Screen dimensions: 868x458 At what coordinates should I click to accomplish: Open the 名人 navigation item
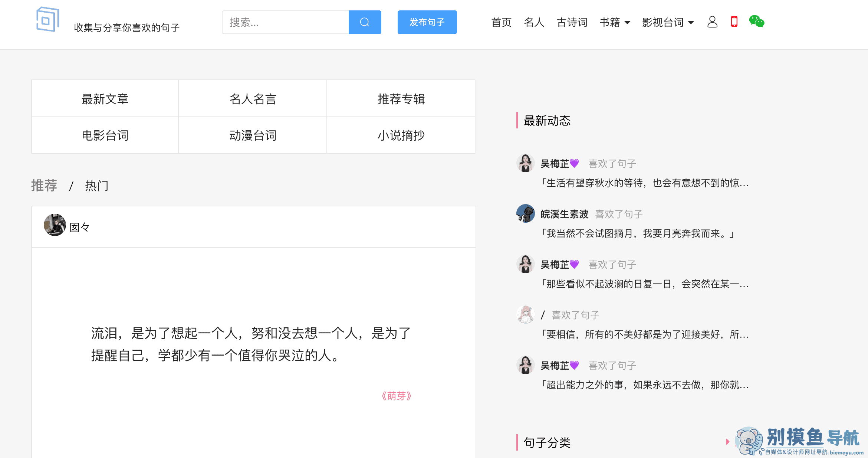tap(534, 22)
